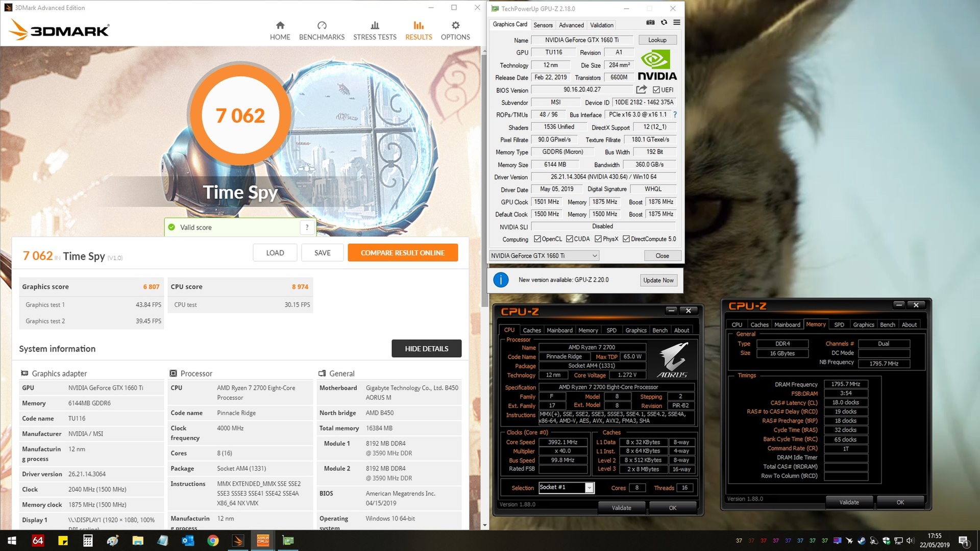Click the 3DMark logo
Viewport: 980px width, 551px height.
(x=59, y=30)
